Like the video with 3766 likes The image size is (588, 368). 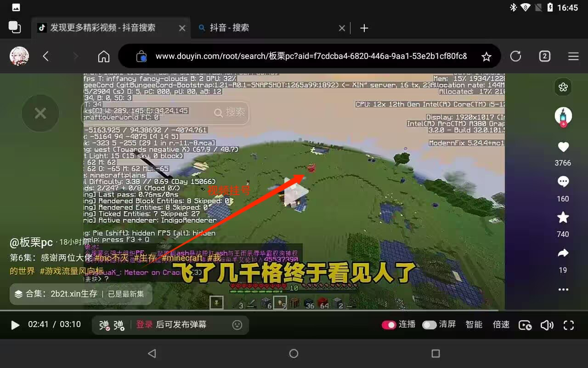pyautogui.click(x=563, y=147)
